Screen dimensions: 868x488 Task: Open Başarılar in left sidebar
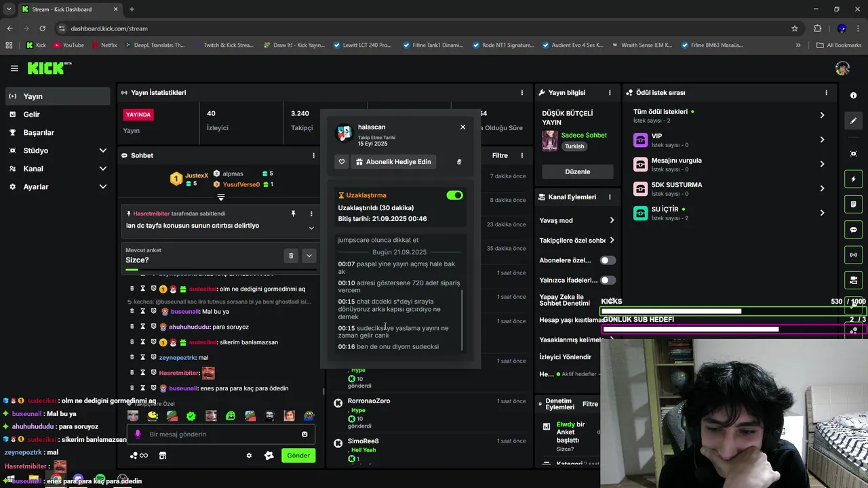pyautogui.click(x=58, y=132)
